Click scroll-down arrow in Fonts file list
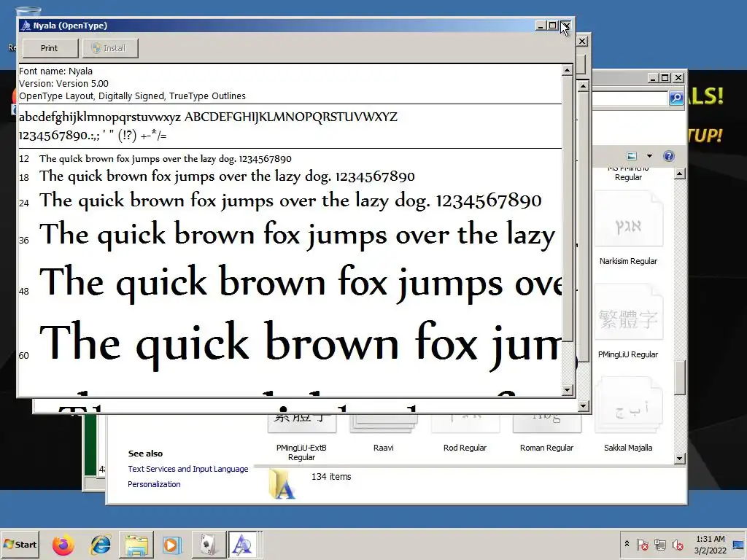 pyautogui.click(x=681, y=459)
